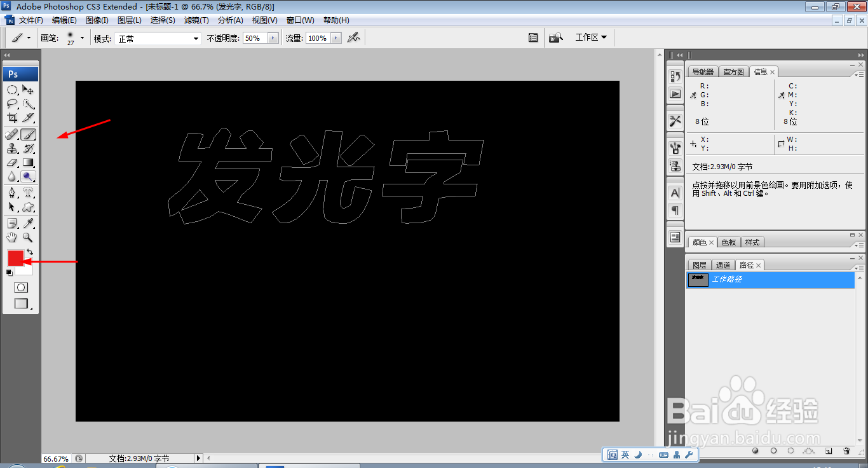Screen dimensions: 868x468
Task: Switch to the 直方图 tab
Action: [x=733, y=72]
